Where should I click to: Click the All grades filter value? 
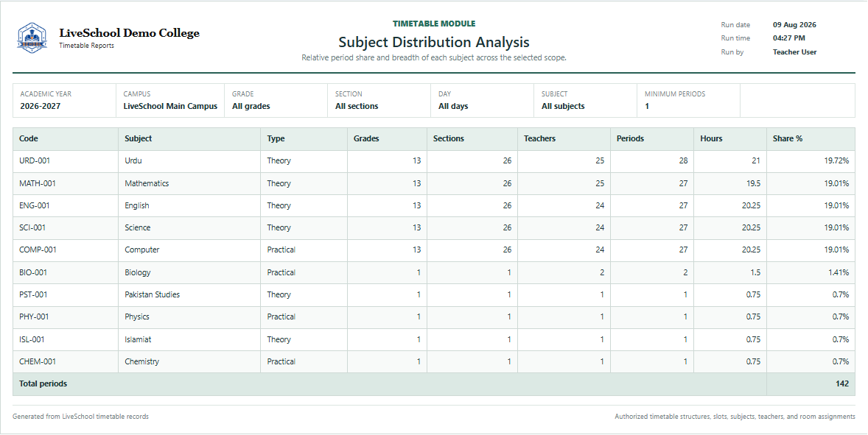(251, 106)
